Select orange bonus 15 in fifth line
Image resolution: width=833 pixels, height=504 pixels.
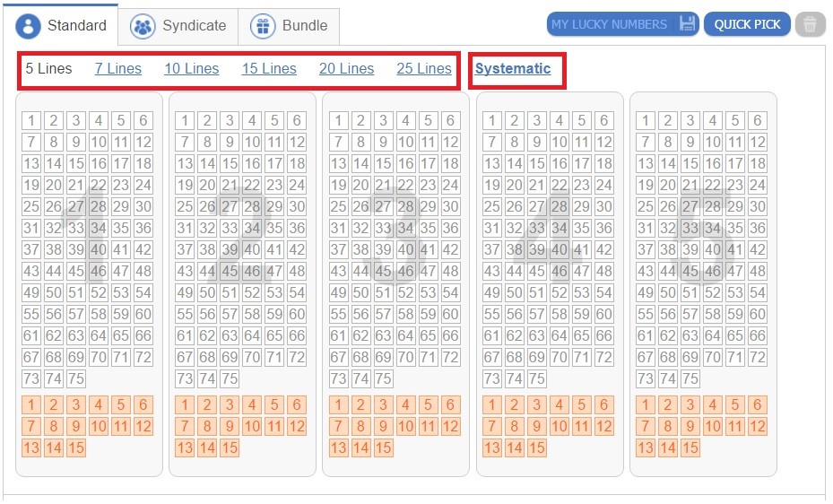pyautogui.click(x=690, y=448)
